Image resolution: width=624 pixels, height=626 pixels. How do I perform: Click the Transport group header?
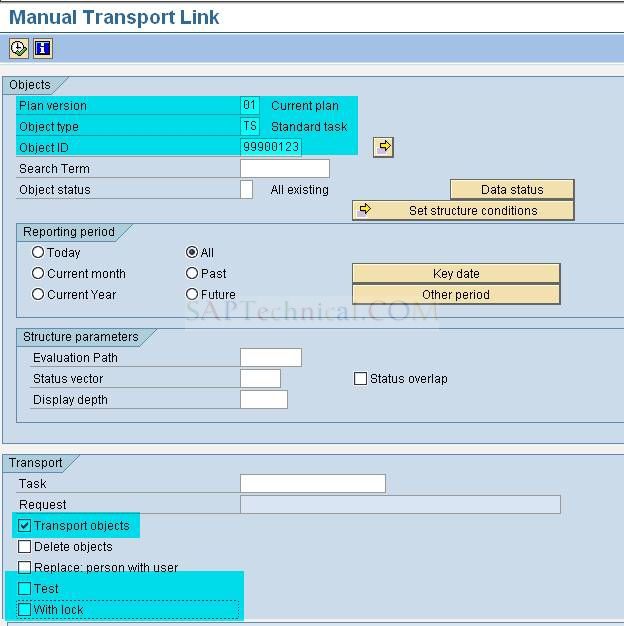click(x=36, y=463)
